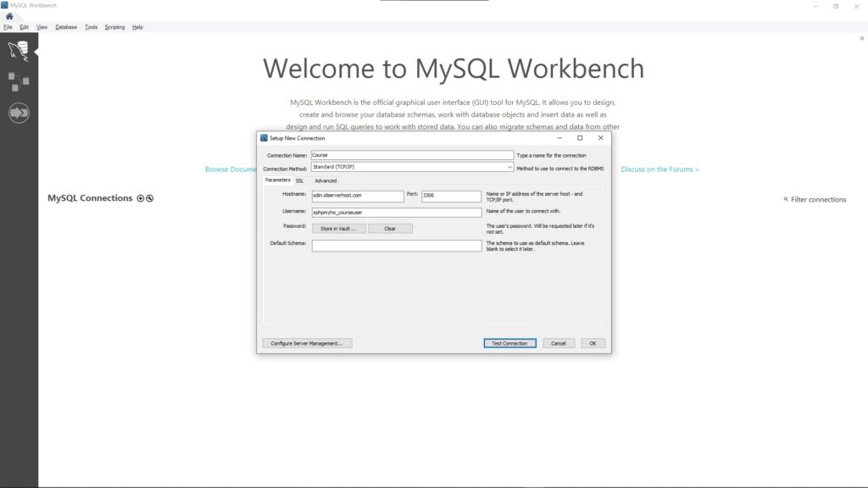Click the Default Schema field
Screen dimensions: 868x488
397,246
